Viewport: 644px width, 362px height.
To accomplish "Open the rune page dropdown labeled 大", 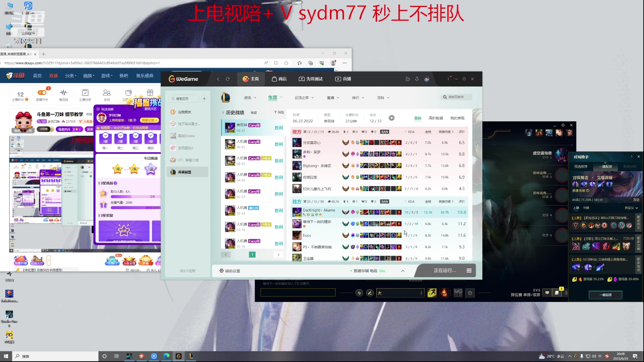I will (x=400, y=293).
